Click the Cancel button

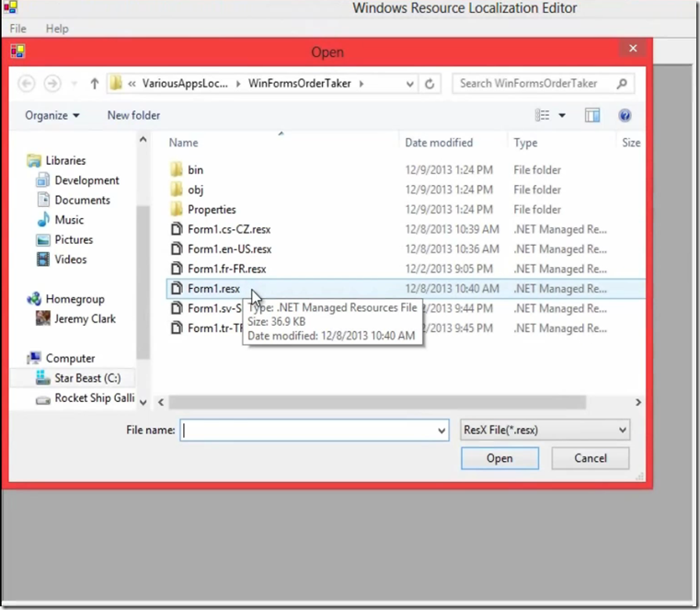pos(591,458)
